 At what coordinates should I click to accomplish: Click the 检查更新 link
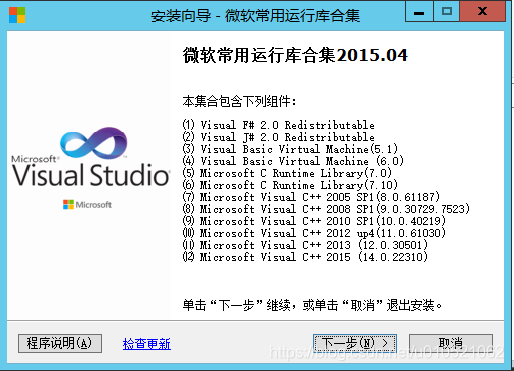(x=147, y=344)
